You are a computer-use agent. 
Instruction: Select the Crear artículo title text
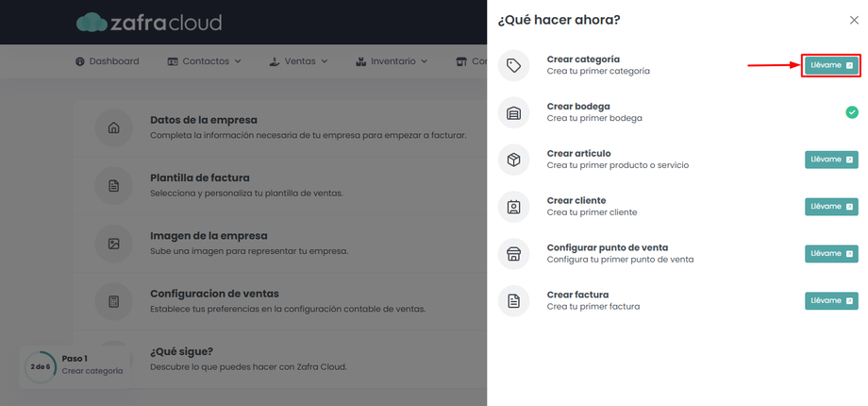(579, 153)
